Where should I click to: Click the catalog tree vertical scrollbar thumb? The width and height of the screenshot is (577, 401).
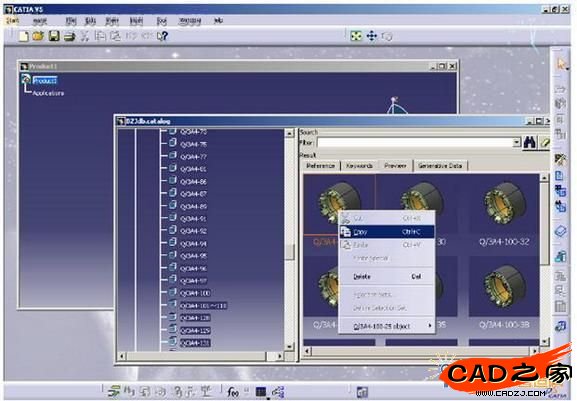(290, 252)
